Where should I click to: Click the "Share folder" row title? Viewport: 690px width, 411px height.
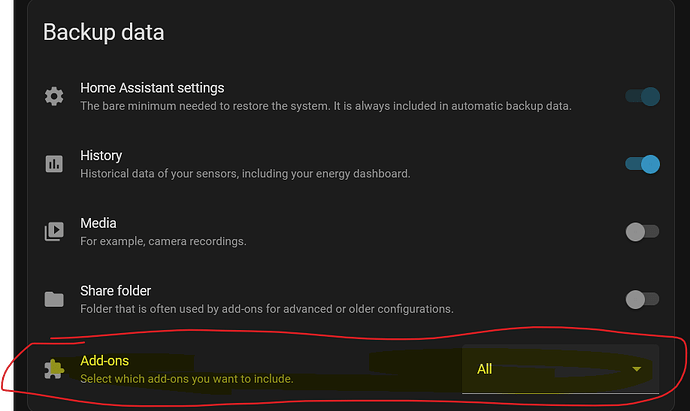pos(115,291)
